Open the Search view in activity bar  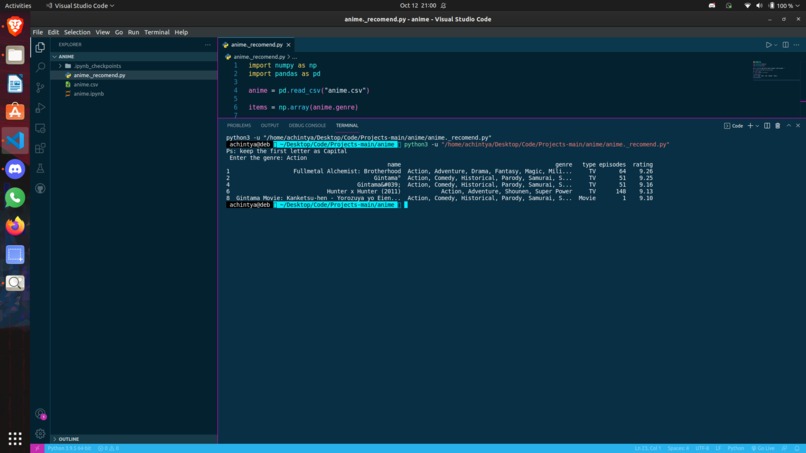click(x=40, y=67)
